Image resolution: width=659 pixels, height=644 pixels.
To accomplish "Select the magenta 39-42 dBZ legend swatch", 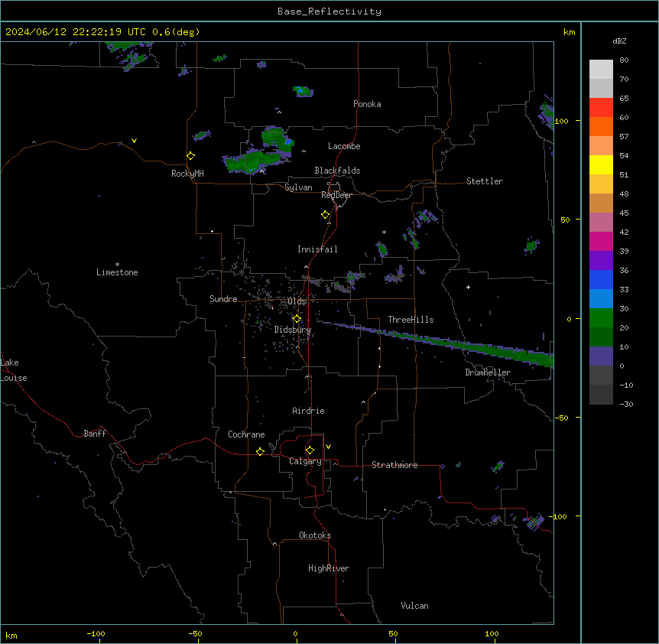I will (601, 241).
